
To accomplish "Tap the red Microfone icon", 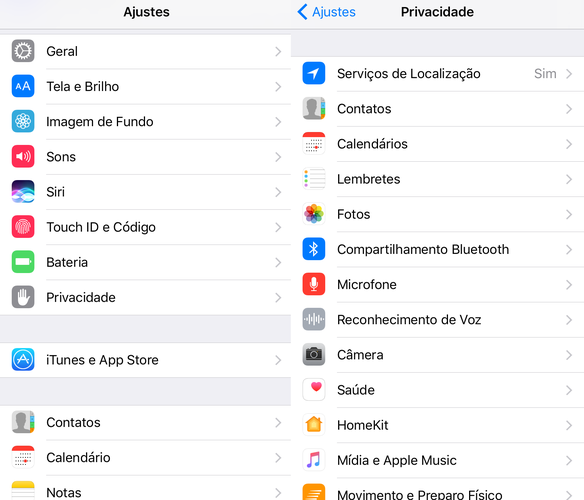I will pos(314,284).
